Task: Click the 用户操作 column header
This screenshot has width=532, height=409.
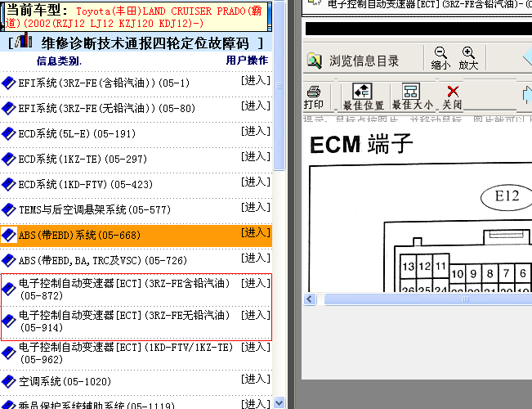Action: [247, 61]
